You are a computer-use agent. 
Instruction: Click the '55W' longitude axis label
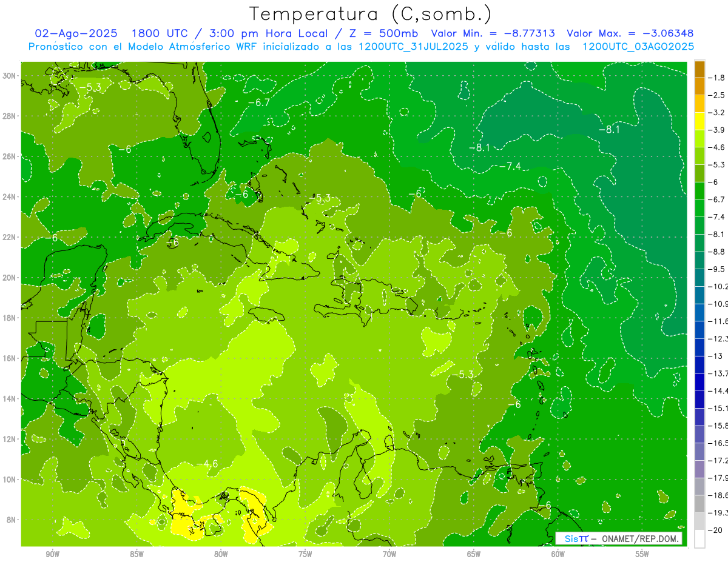click(642, 554)
